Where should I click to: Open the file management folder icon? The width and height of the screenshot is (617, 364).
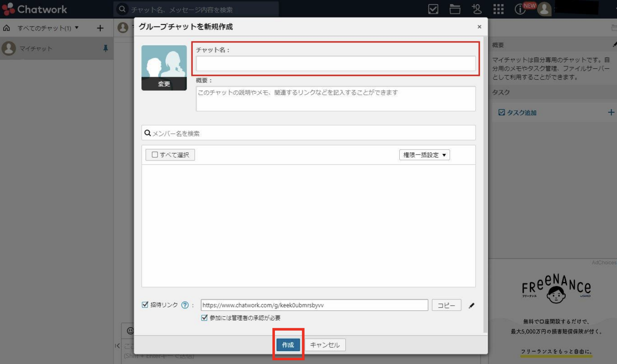[455, 9]
